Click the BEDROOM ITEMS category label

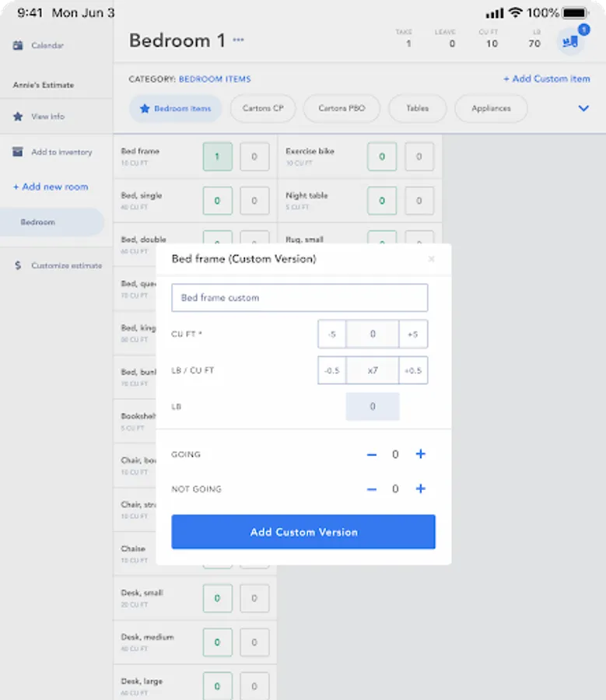click(215, 79)
